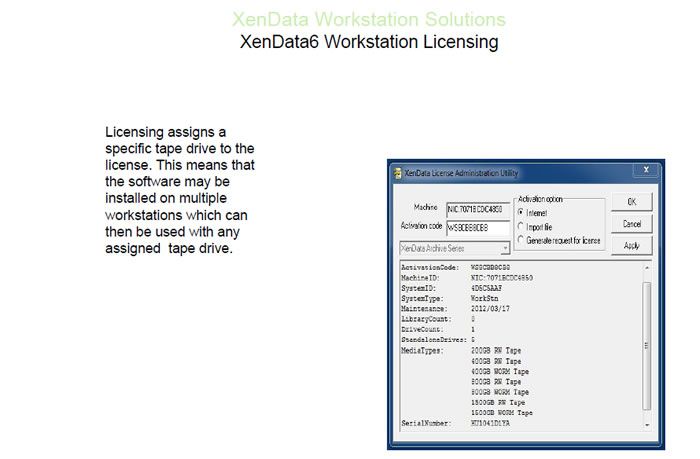Click into the Activation code field
The image size is (700, 459).
click(x=478, y=227)
